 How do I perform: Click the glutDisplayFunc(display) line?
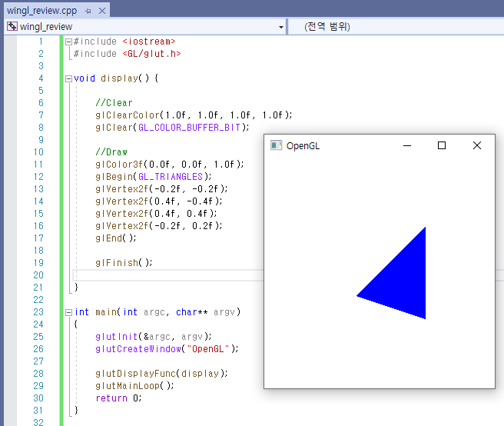[161, 374]
